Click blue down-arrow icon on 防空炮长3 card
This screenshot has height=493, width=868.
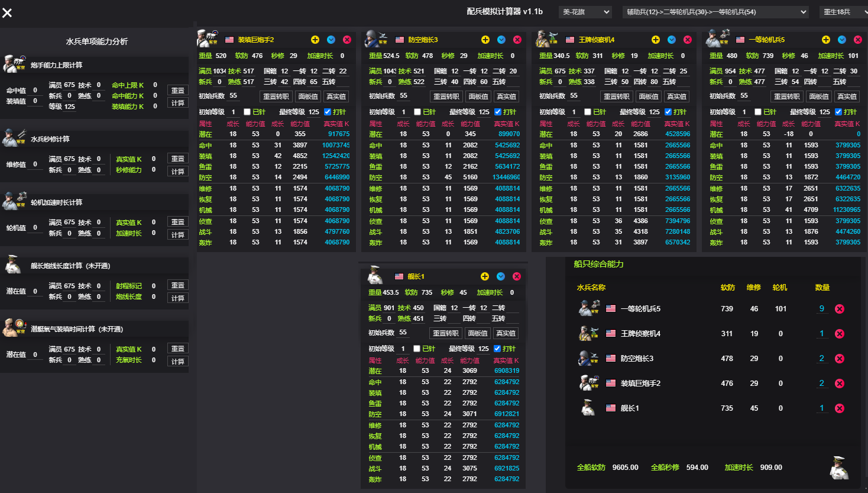501,40
